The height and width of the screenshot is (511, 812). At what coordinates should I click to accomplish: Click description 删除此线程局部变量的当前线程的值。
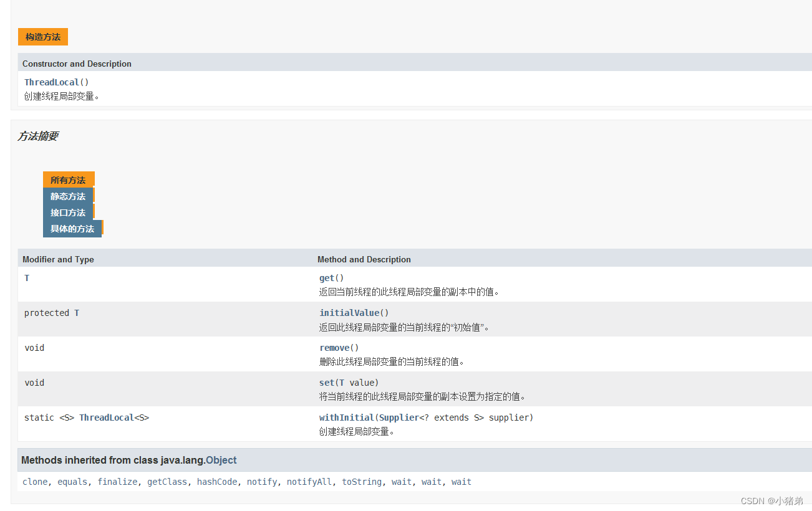coord(392,361)
